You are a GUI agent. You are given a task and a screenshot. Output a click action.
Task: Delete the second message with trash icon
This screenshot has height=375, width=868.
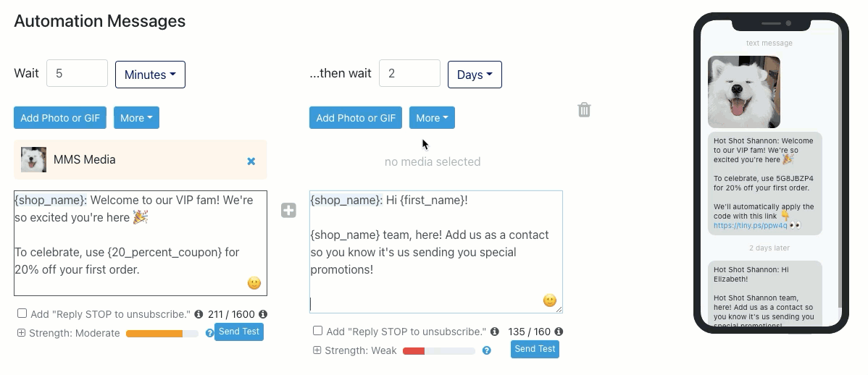click(584, 110)
